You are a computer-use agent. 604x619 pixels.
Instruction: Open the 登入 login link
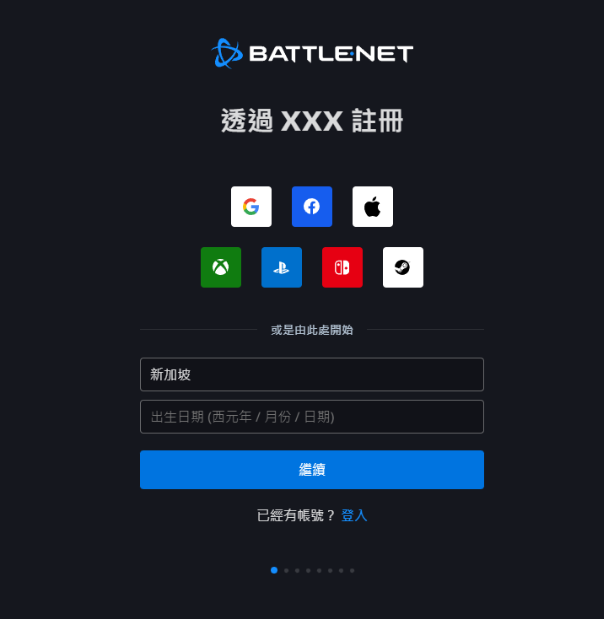click(x=354, y=515)
